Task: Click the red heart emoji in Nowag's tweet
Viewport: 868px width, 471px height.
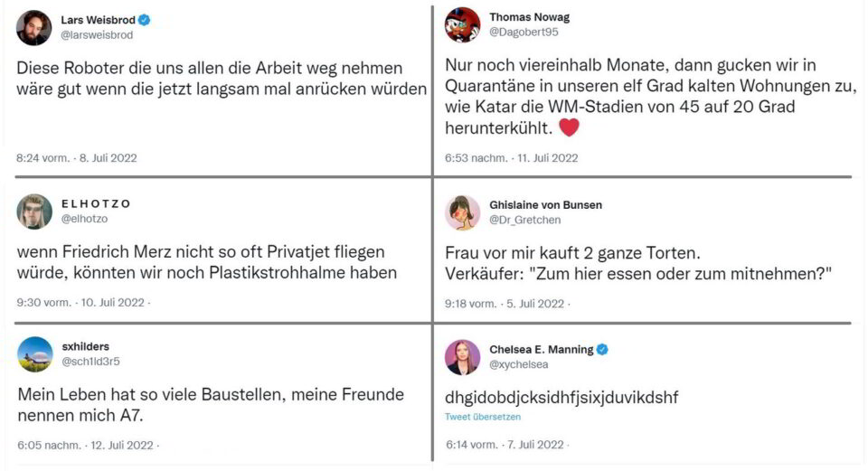Action: 569,127
